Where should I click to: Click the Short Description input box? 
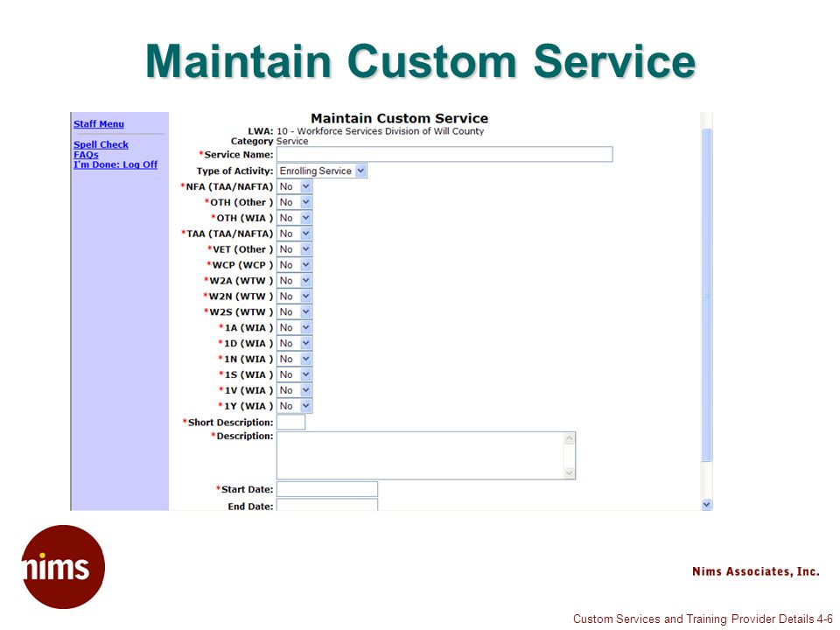(290, 422)
